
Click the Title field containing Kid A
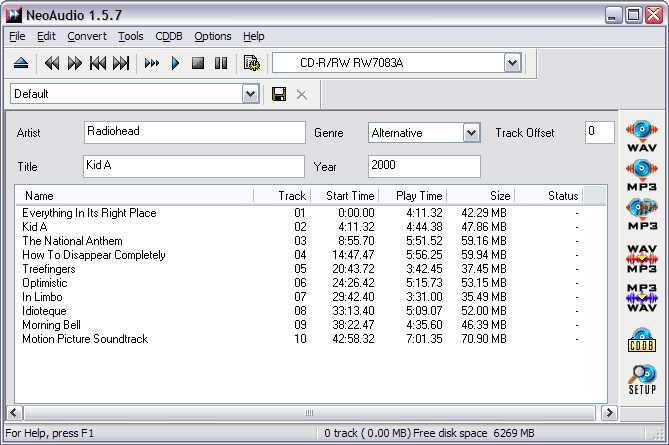tap(194, 166)
